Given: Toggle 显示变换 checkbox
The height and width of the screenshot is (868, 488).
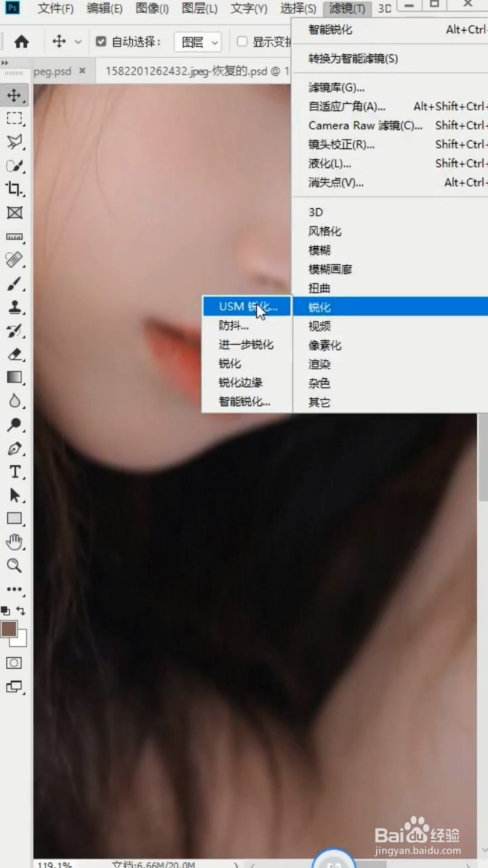Looking at the screenshot, I should click(x=242, y=42).
